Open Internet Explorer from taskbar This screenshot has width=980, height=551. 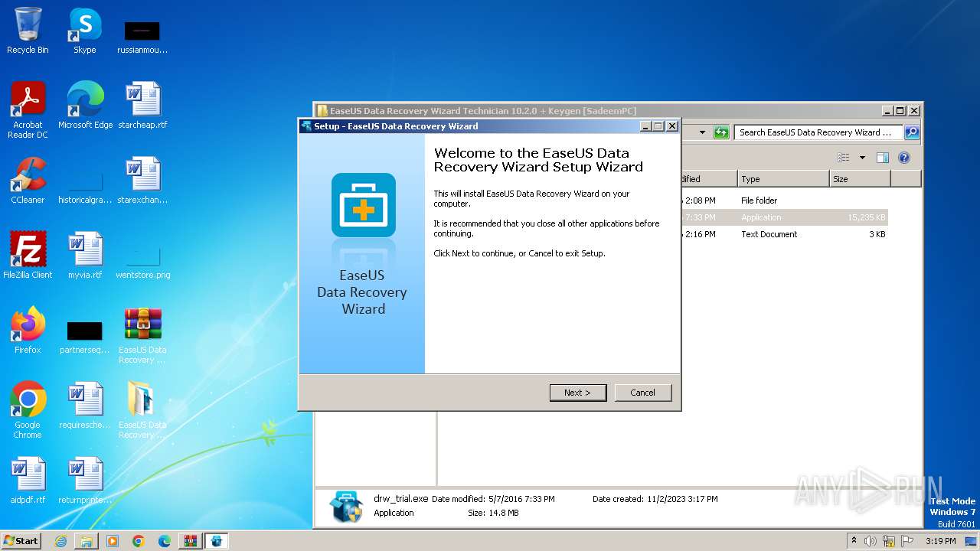pyautogui.click(x=60, y=541)
